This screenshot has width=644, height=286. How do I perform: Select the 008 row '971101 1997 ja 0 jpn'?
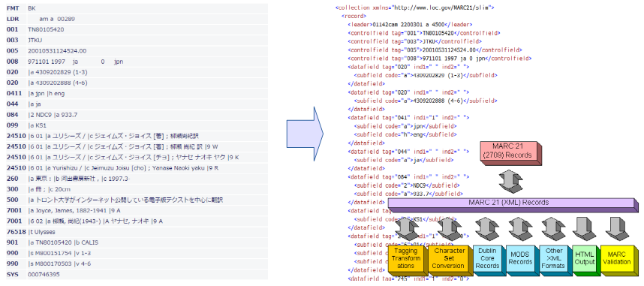[x=137, y=62]
